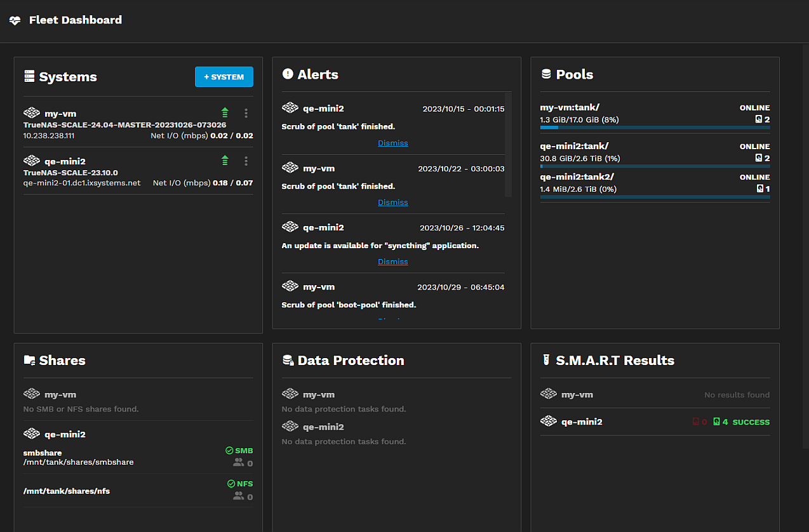Screen dimensions: 809x532
Task: Click the Systems panel server rack icon
Action: 29,76
